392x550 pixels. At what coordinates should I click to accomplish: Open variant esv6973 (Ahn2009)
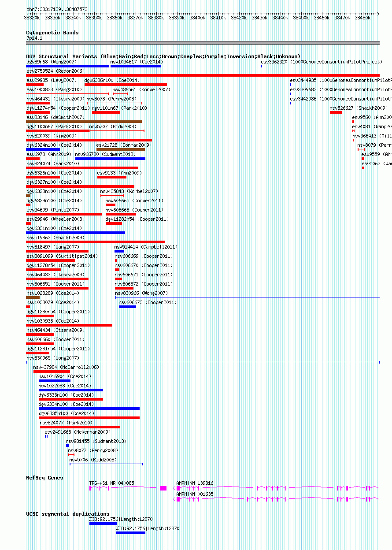point(48,154)
